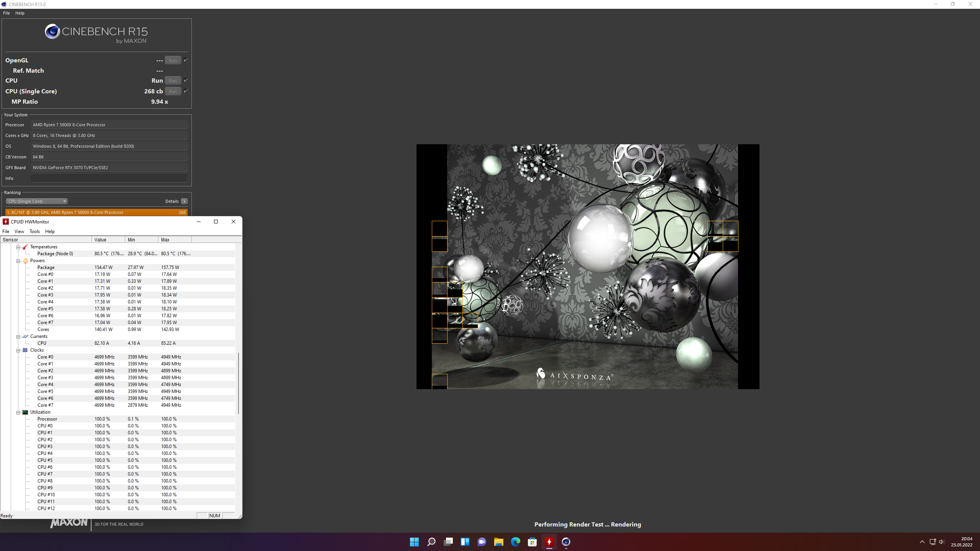This screenshot has height=551, width=980.
Task: Open Windows Start menu
Action: pyautogui.click(x=414, y=542)
